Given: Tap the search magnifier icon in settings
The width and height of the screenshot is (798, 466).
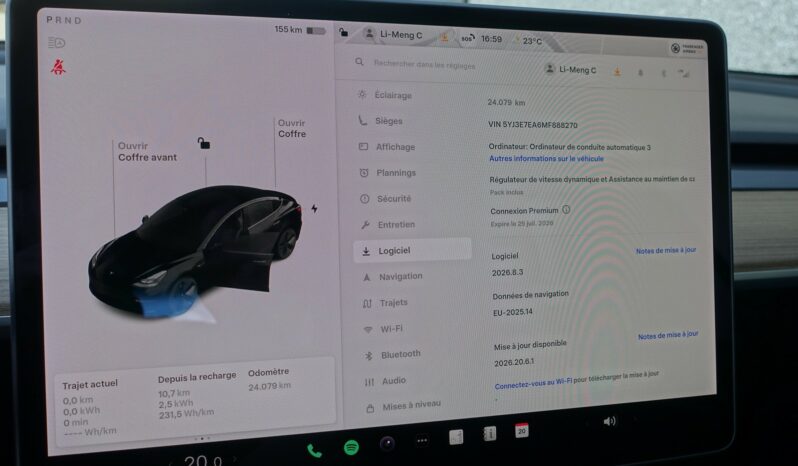Looking at the screenshot, I should pos(359,62).
